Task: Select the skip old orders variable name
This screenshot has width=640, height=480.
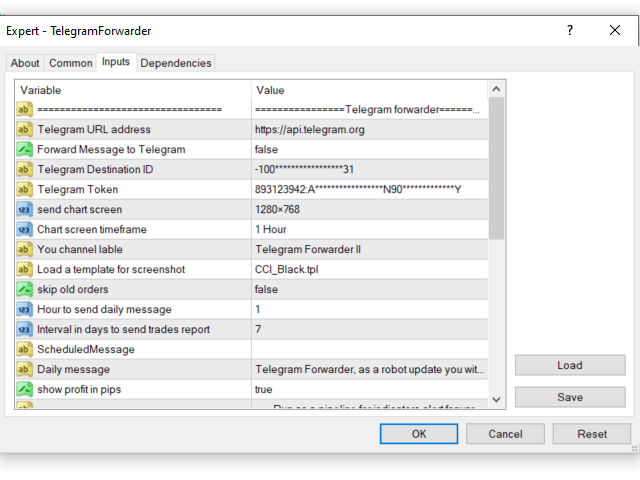Action: (x=73, y=290)
